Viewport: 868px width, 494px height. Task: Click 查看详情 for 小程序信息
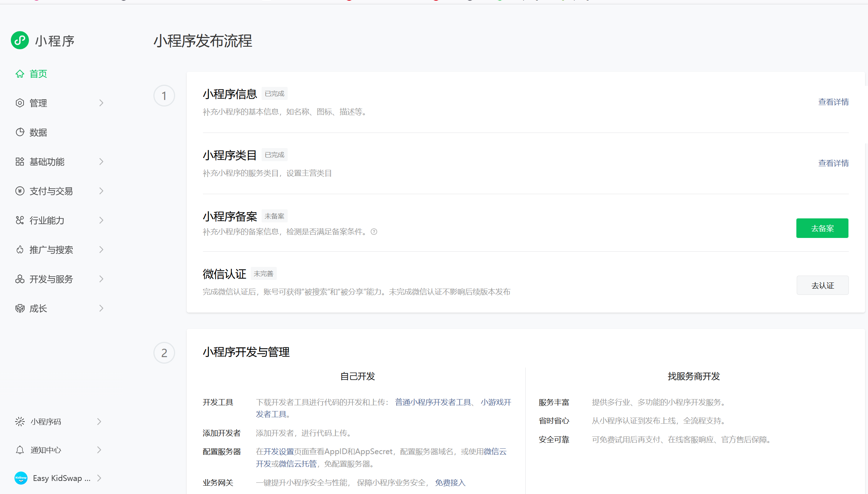pos(834,102)
